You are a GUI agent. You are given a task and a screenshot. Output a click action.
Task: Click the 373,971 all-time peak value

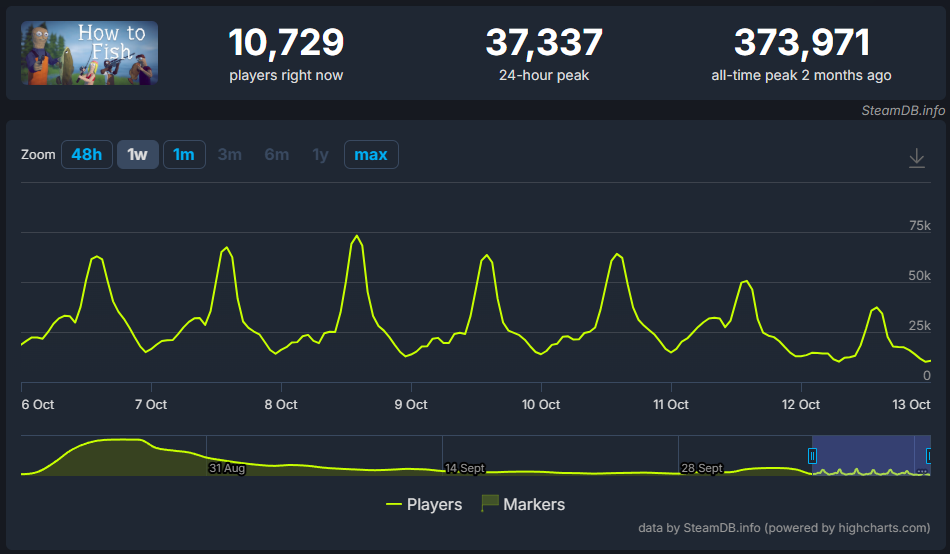802,42
